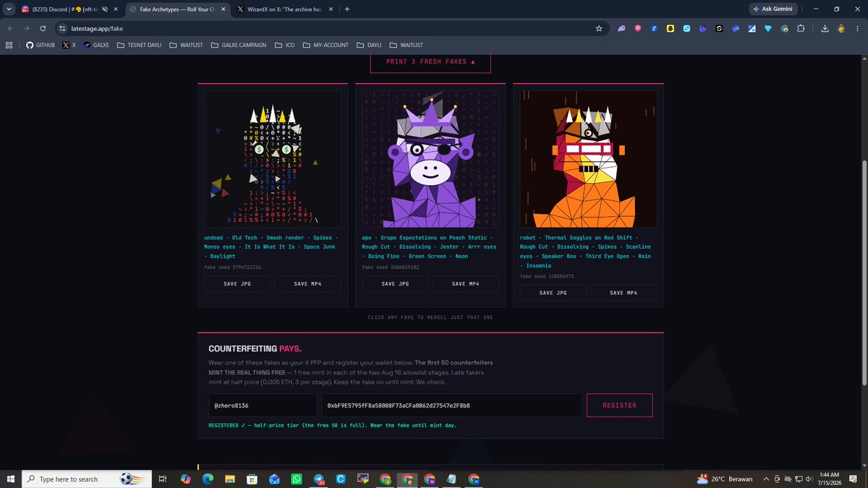This screenshot has width=868, height=488.
Task: Open the GITHUB bookmark
Action: click(x=41, y=44)
